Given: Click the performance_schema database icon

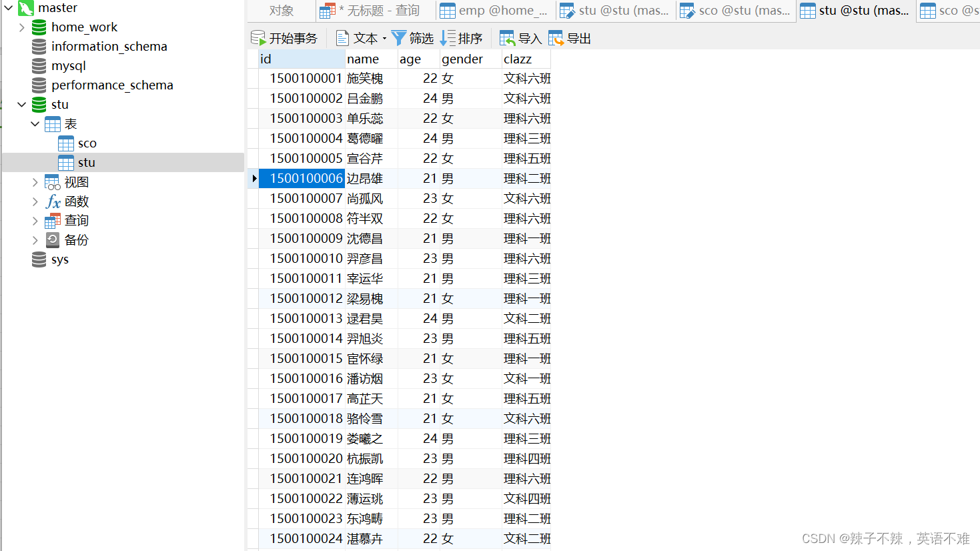Looking at the screenshot, I should point(39,85).
